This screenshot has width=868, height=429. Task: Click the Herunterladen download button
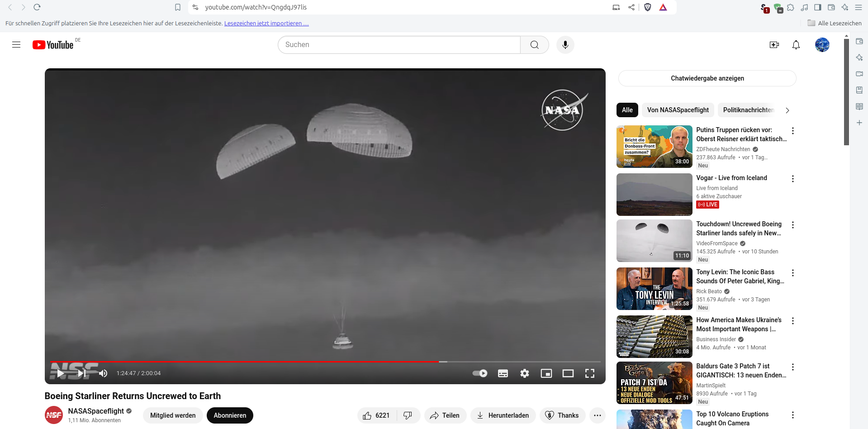[x=503, y=415]
